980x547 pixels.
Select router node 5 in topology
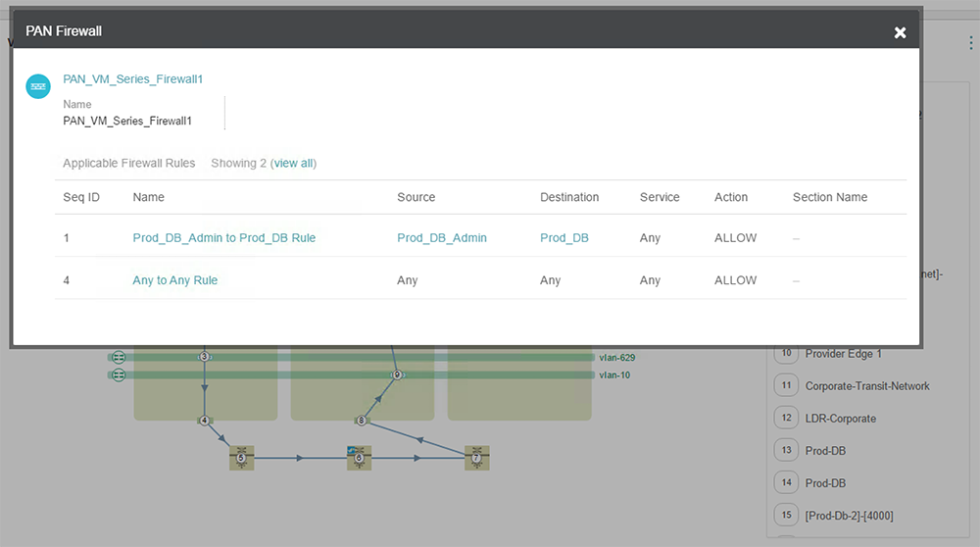pyautogui.click(x=241, y=458)
